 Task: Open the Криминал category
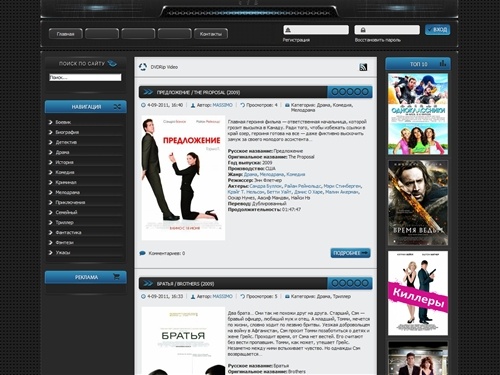(66, 182)
